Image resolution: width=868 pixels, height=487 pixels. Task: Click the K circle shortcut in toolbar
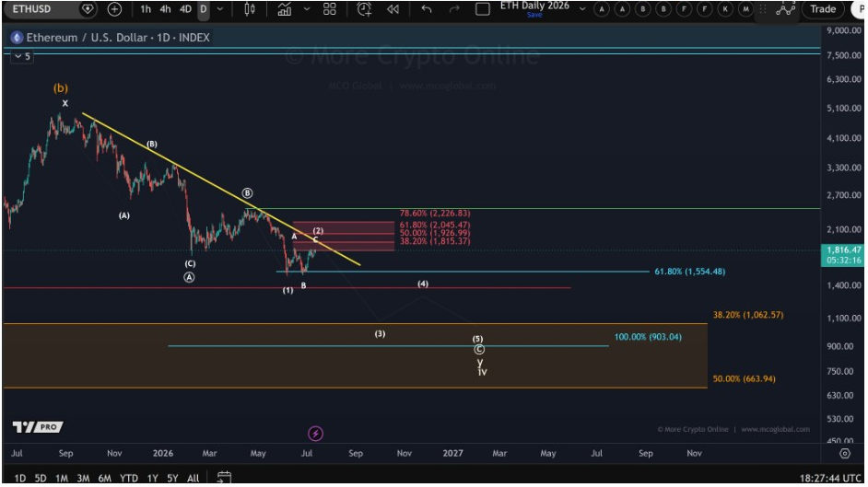[x=725, y=9]
